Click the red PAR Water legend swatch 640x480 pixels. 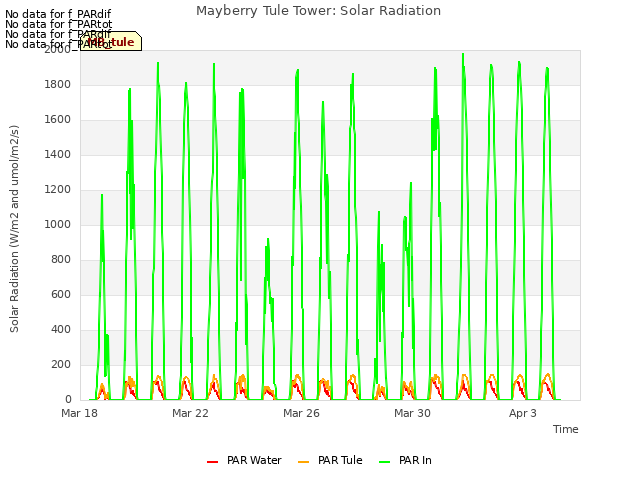(x=212, y=462)
